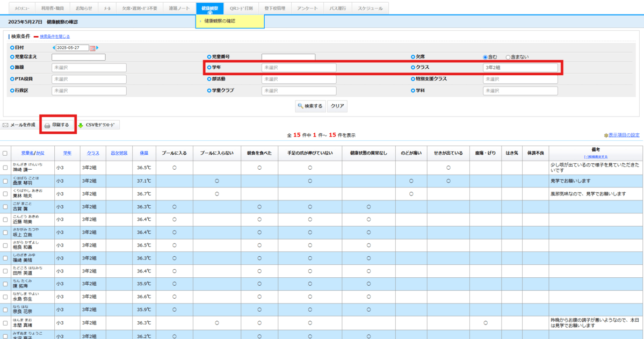Open the 部活動 selection dropdown
This screenshot has height=339, width=644.
click(299, 79)
